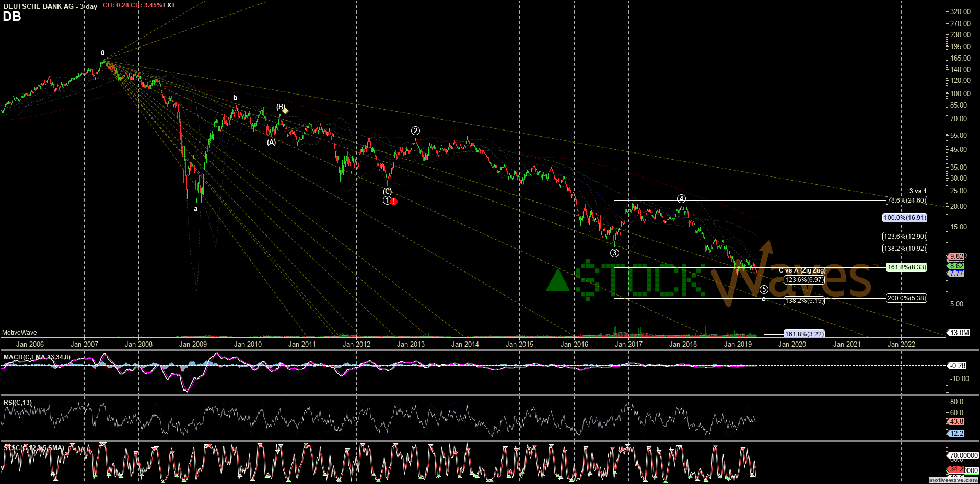This screenshot has width=980, height=484.
Task: Click the 161.8%(3.22) zig zag level
Action: tap(804, 334)
